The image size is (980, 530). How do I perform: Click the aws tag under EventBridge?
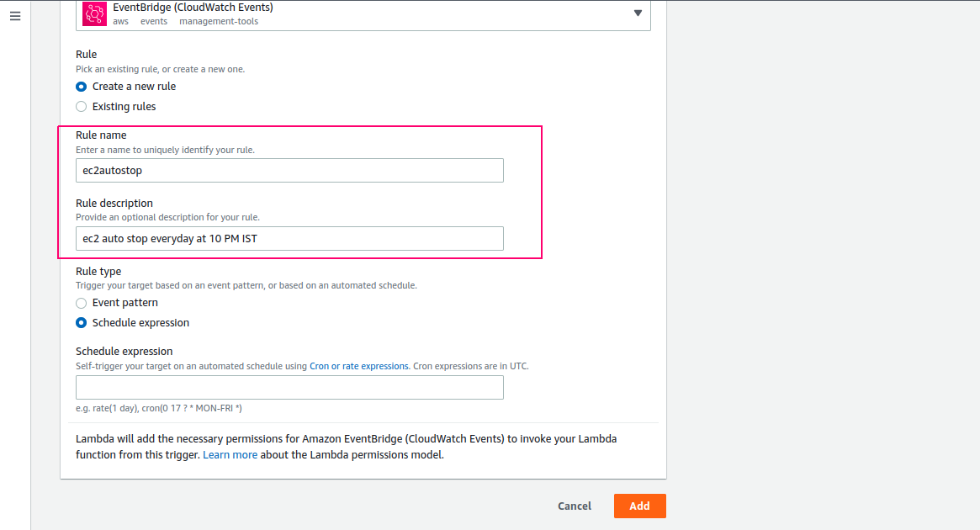click(120, 21)
